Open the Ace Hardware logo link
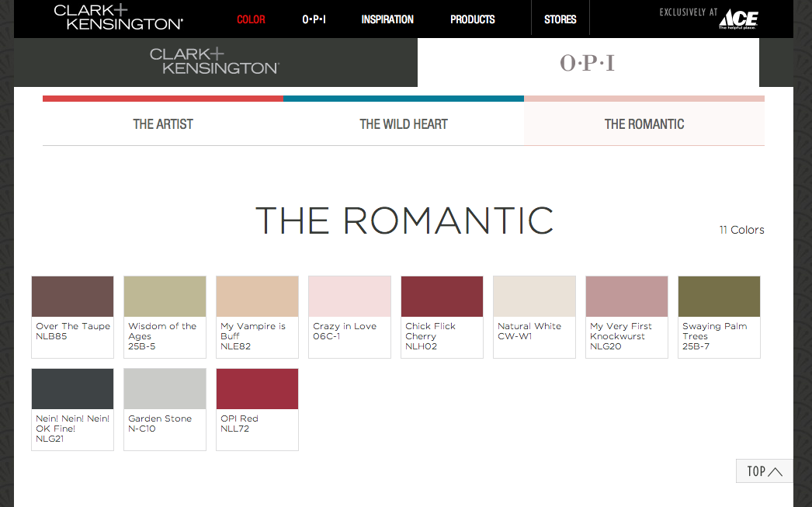The width and height of the screenshot is (812, 507). tap(738, 19)
